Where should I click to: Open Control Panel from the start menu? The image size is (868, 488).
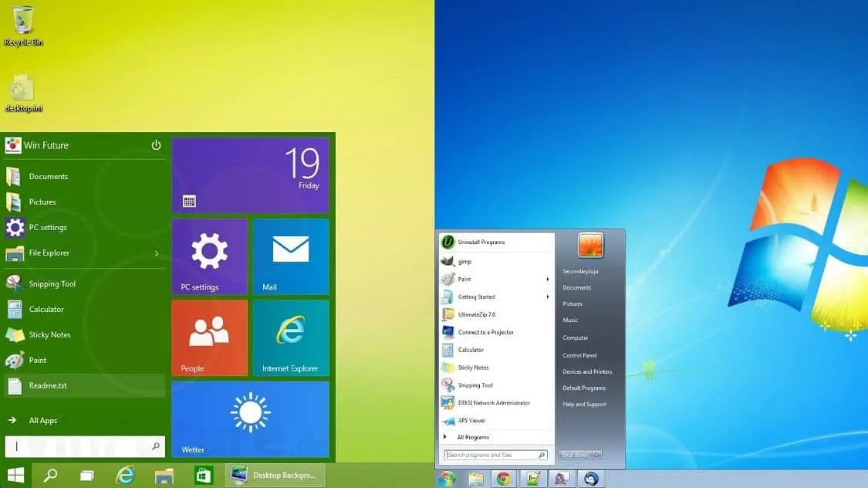(x=579, y=355)
